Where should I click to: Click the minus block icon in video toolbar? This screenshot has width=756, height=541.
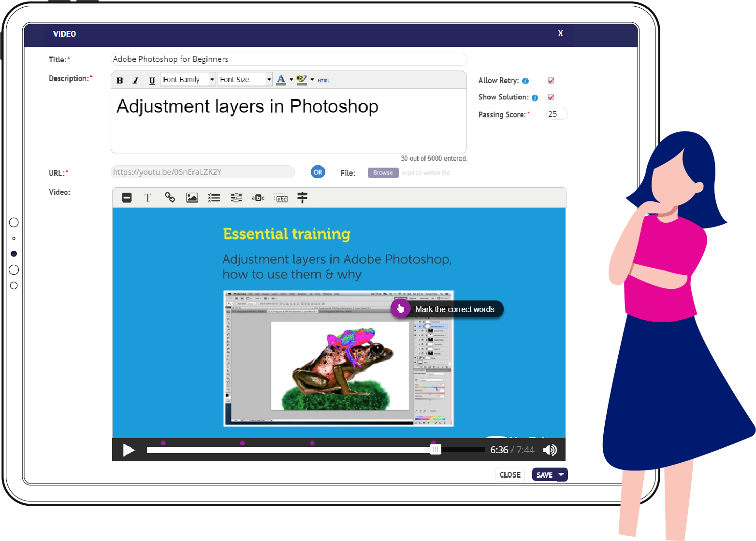pos(127,198)
